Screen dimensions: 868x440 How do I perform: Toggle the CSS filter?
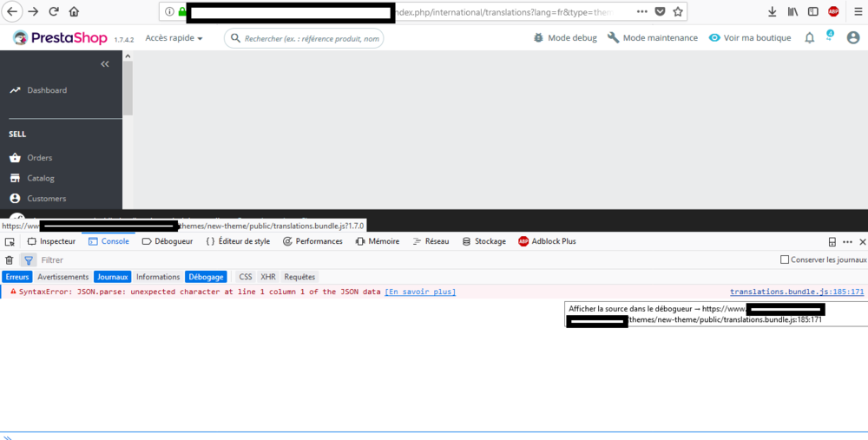246,277
